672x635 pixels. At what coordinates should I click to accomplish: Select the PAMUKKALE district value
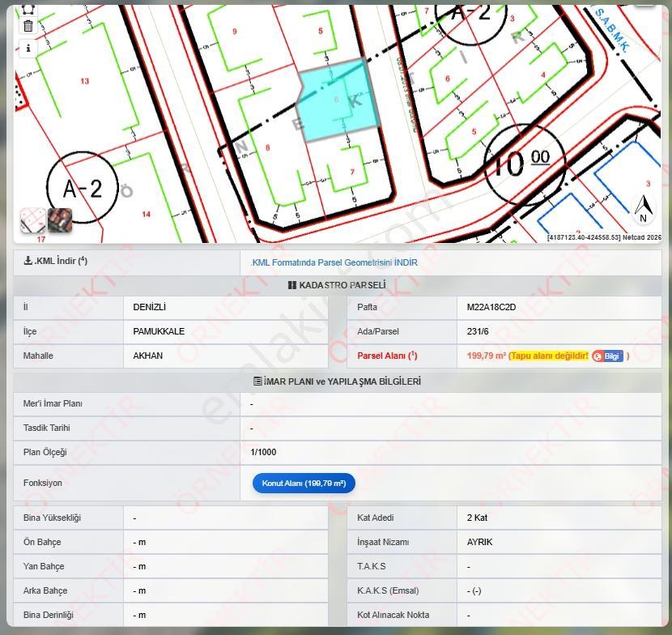[x=159, y=331]
